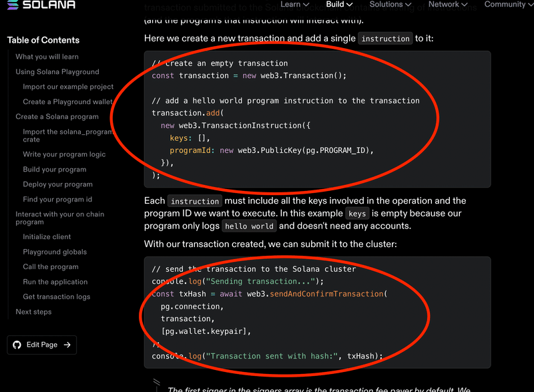This screenshot has height=392, width=534.
Task: Click the 'Table of Contents' heading
Action: pos(43,40)
